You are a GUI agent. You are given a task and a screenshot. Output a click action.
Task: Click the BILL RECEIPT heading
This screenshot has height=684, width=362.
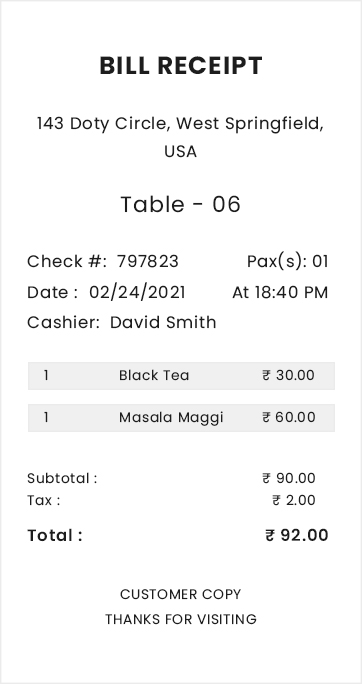[x=181, y=66]
